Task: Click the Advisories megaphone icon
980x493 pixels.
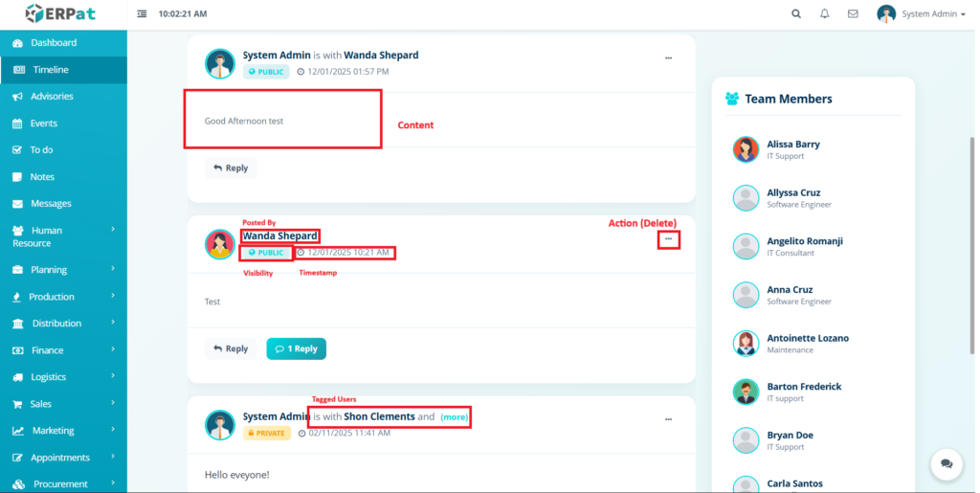Action: pos(17,97)
